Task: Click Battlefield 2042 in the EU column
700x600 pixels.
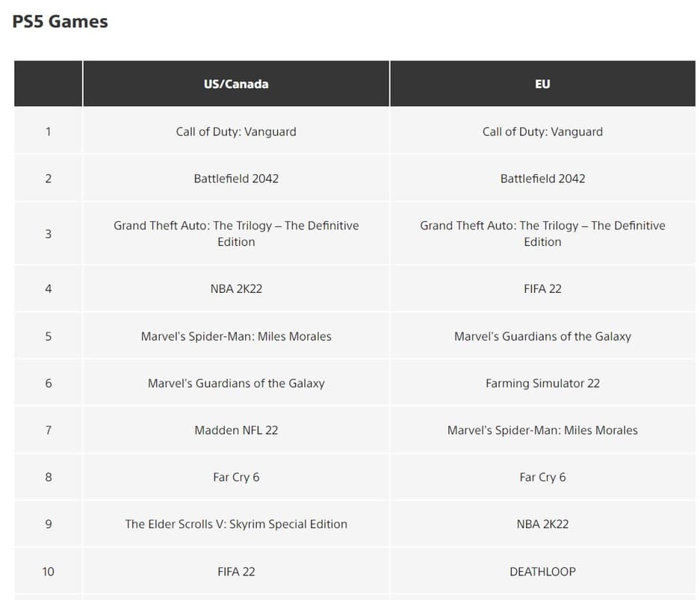Action: [x=542, y=179]
